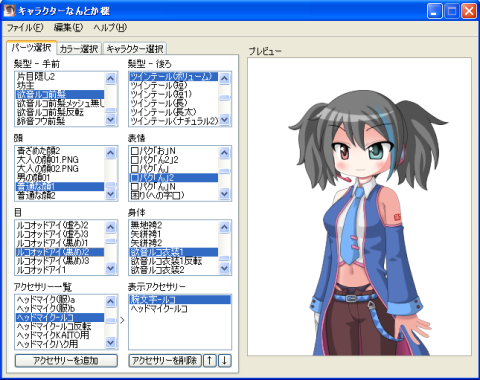
Task: Click the application icon in the title bar
Action: [x=9, y=11]
